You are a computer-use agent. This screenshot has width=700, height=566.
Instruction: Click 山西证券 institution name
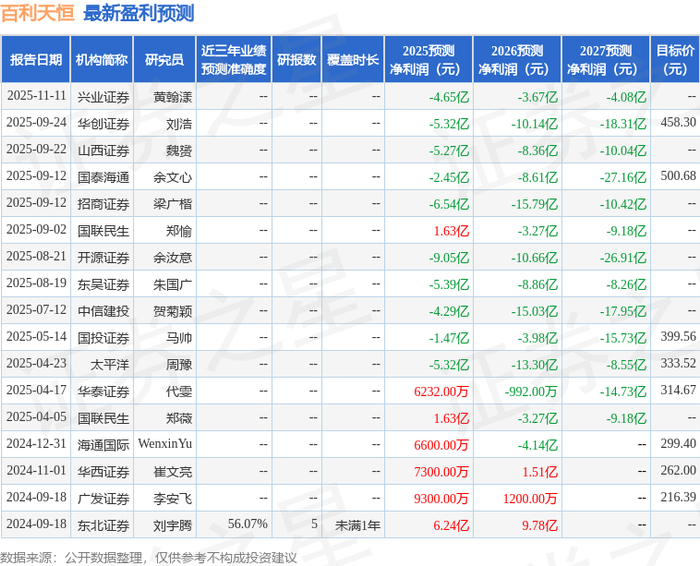pos(103,150)
